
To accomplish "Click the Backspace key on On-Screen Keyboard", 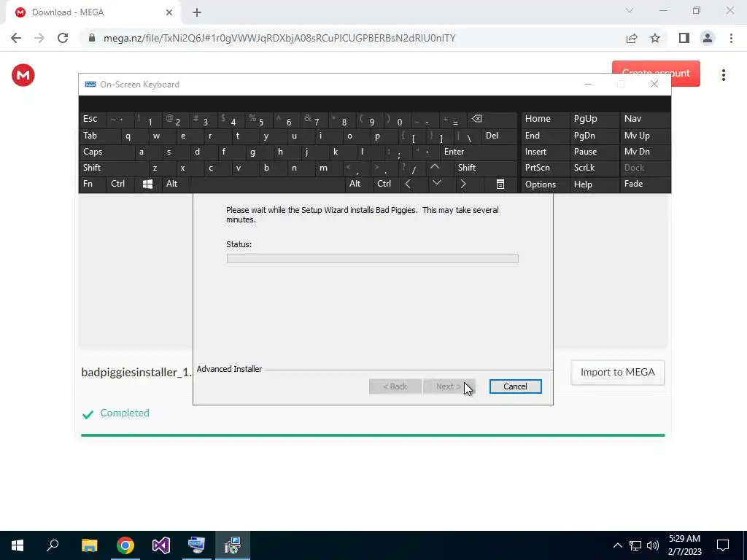I will (491, 119).
